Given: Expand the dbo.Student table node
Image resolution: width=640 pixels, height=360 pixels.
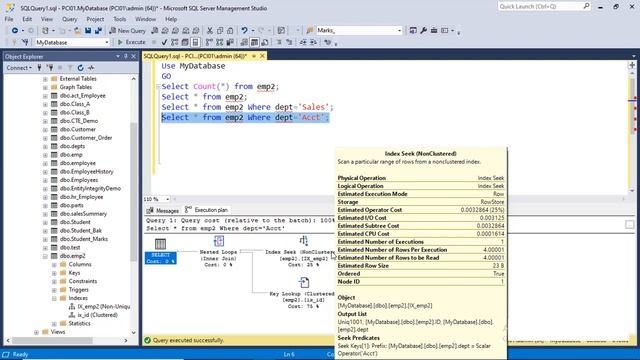Looking at the screenshot, I should click(x=45, y=222).
